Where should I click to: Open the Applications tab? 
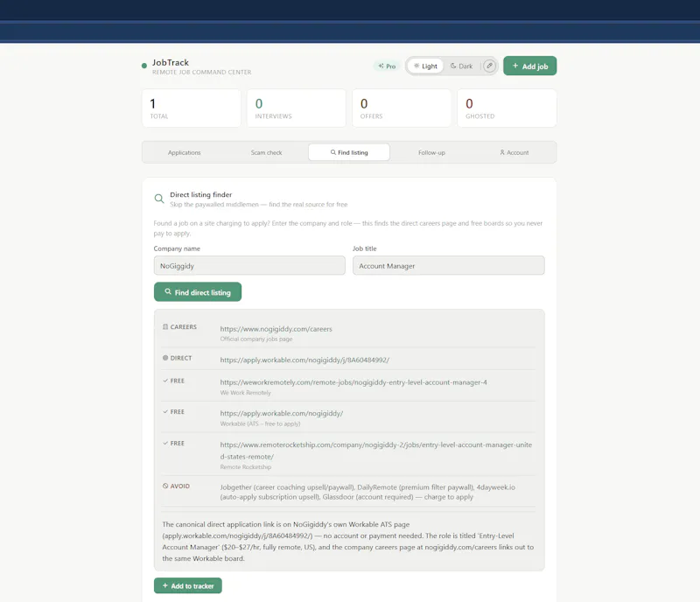[x=184, y=152]
